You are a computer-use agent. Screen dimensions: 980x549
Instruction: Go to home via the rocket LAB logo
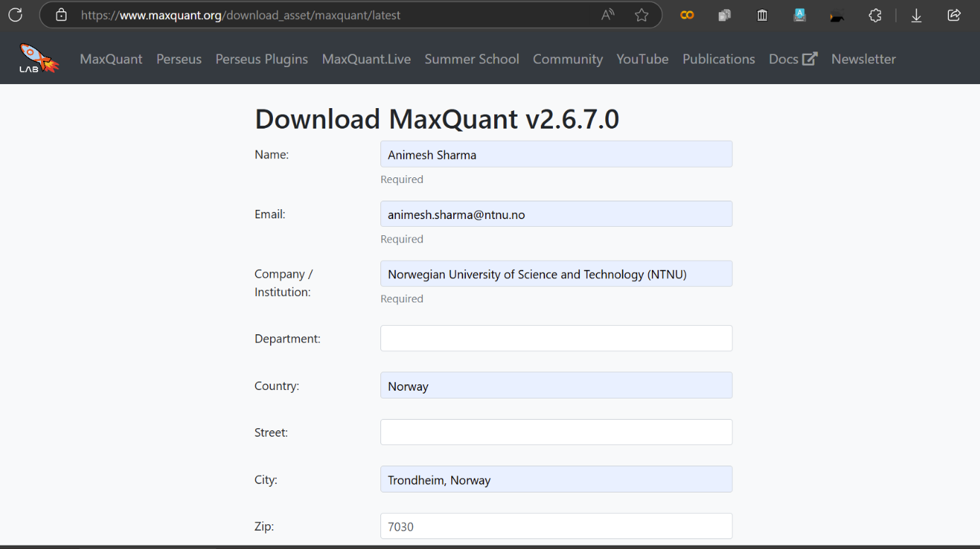click(x=39, y=59)
